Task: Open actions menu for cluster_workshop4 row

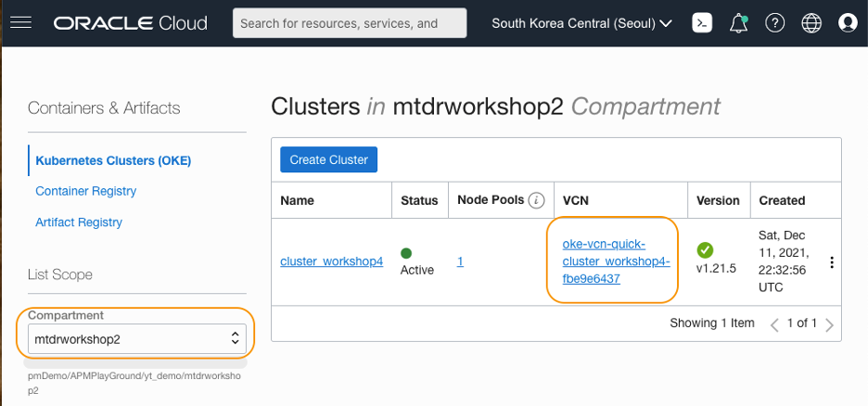Action: click(x=832, y=262)
